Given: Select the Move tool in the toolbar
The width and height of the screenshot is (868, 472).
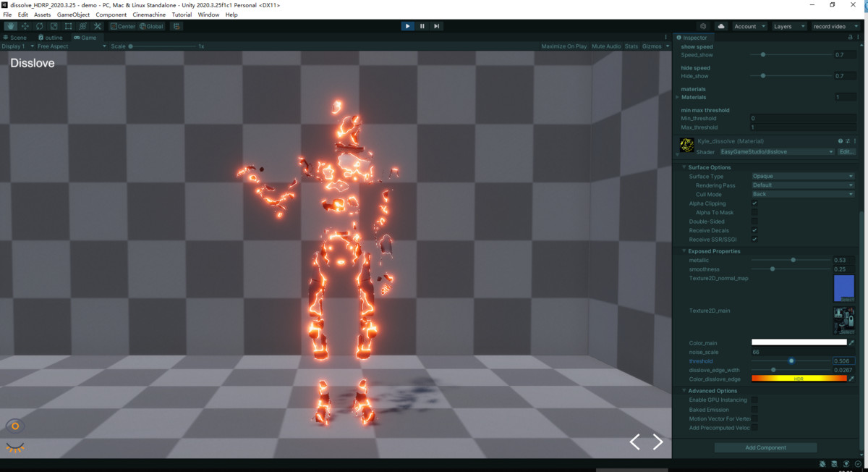Looking at the screenshot, I should 24,26.
